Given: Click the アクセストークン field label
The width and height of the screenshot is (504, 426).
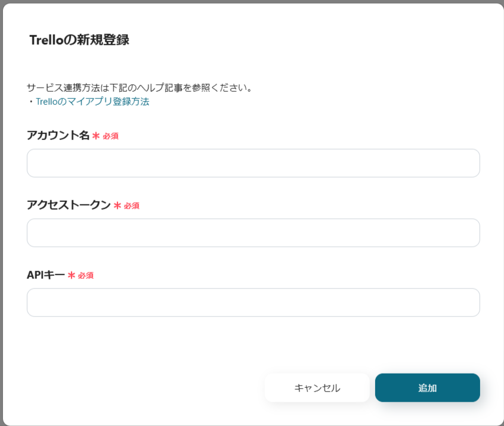Looking at the screenshot, I should (69, 205).
